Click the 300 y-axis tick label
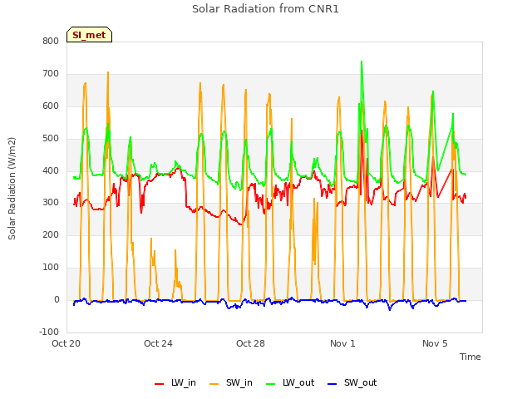 point(51,203)
